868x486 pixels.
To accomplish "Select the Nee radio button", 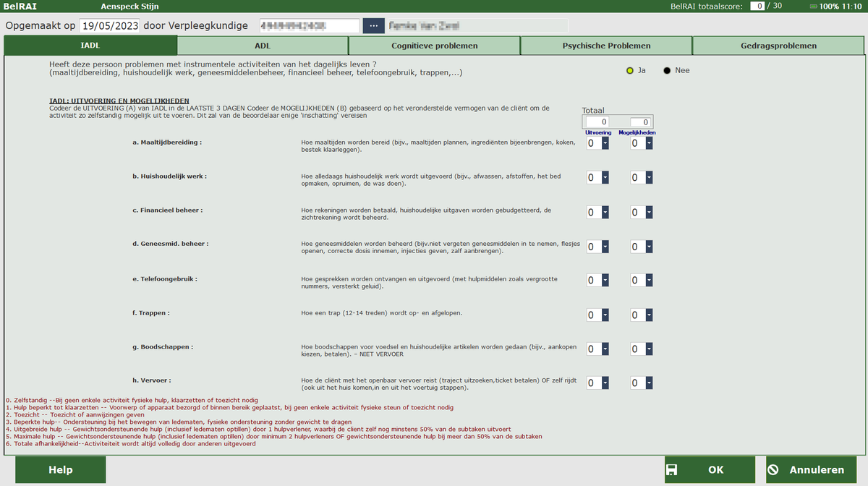I will click(x=667, y=71).
